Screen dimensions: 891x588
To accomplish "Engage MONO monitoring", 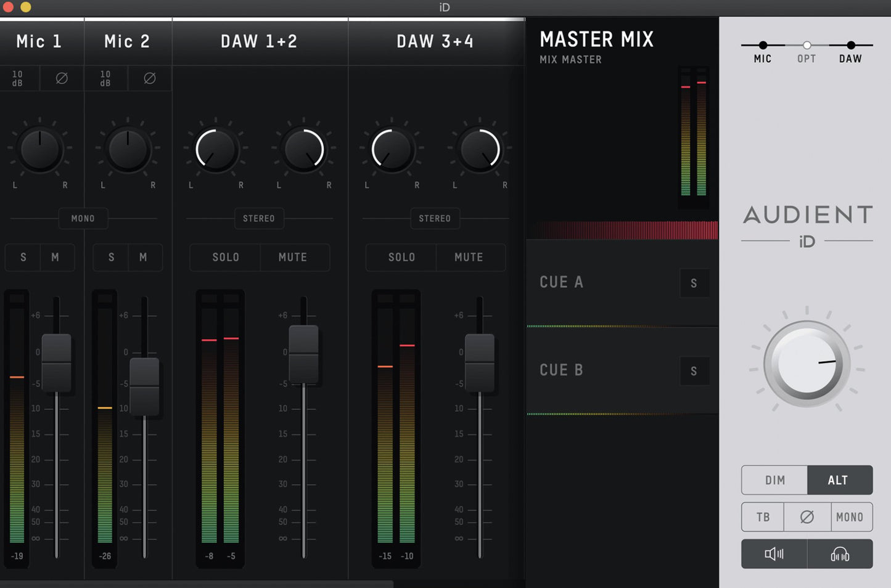I will (851, 517).
